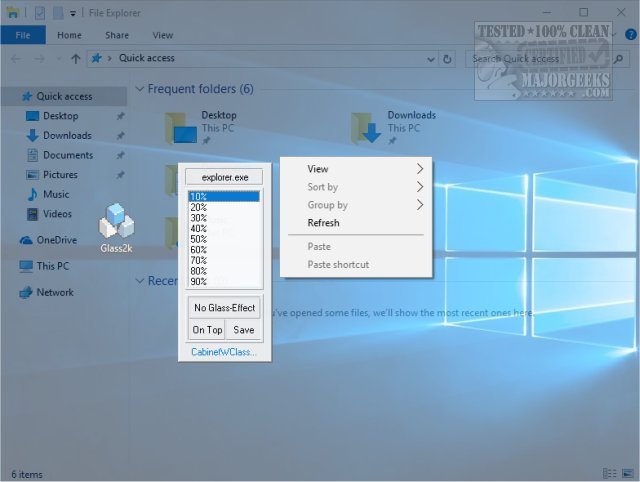
Task: Select Documents in the navigation pane
Action: tap(68, 155)
